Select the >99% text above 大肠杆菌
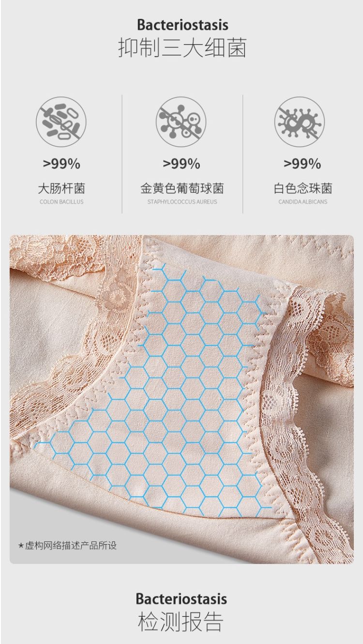 pos(61,164)
